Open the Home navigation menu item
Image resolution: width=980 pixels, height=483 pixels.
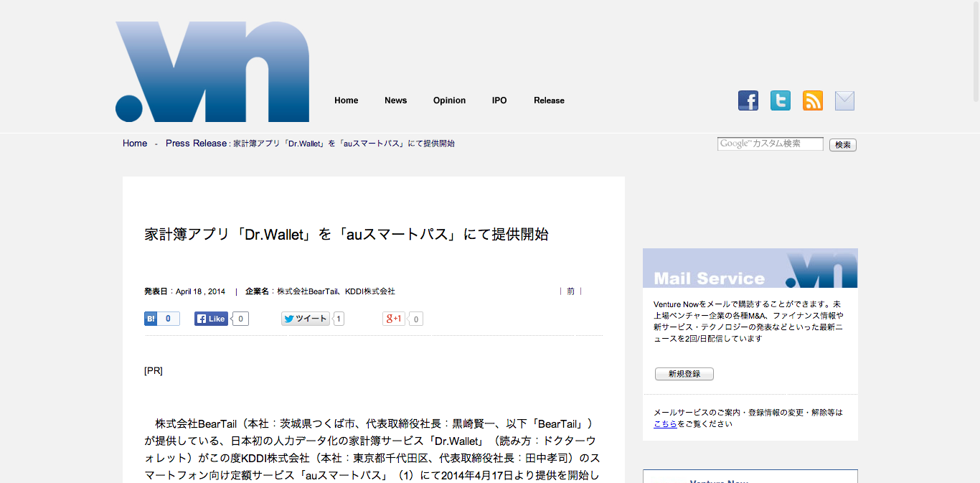click(x=346, y=100)
